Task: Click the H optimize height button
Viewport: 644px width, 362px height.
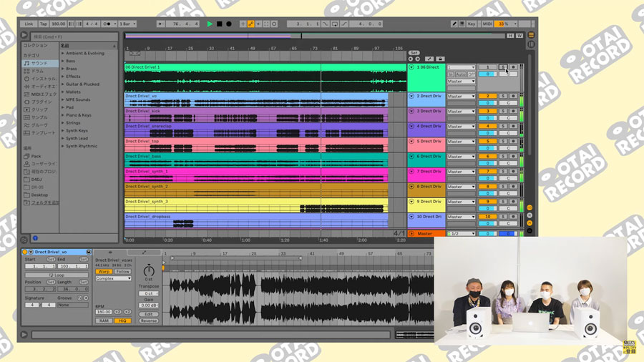Action: pyautogui.click(x=510, y=36)
